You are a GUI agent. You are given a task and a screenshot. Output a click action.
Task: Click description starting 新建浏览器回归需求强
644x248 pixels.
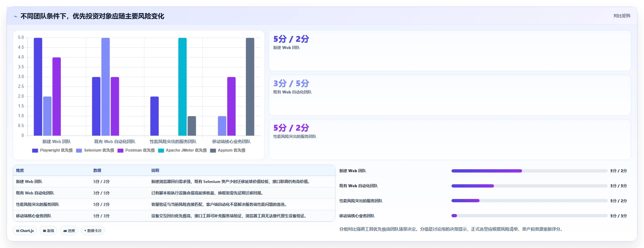pos(230,182)
